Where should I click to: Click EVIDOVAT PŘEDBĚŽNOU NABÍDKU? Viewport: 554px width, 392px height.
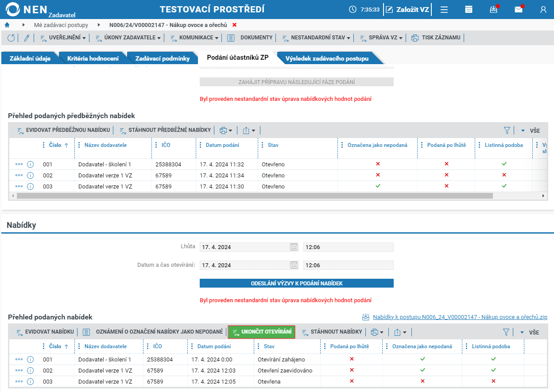pos(63,131)
